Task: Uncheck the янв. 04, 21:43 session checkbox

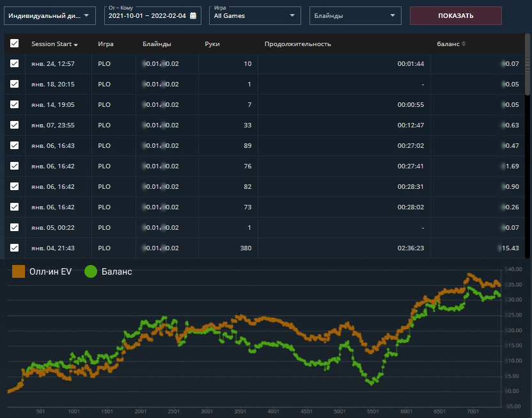Action: pos(15,248)
